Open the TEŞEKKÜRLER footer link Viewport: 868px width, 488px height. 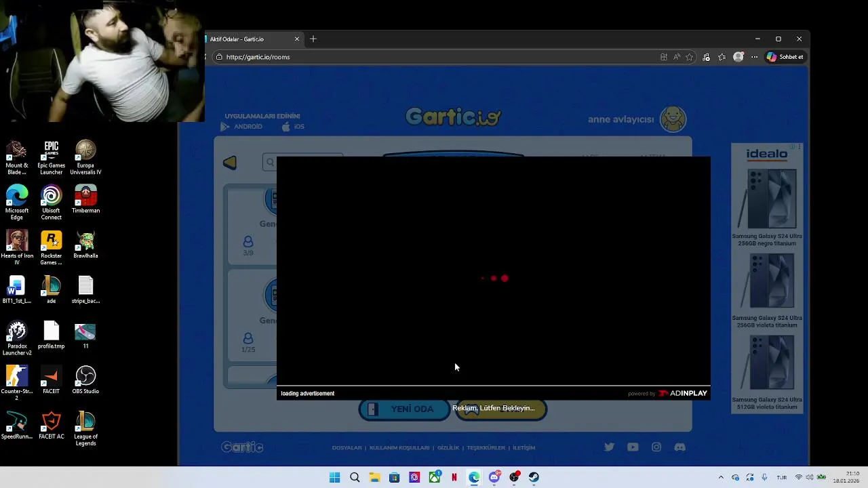tap(486, 448)
